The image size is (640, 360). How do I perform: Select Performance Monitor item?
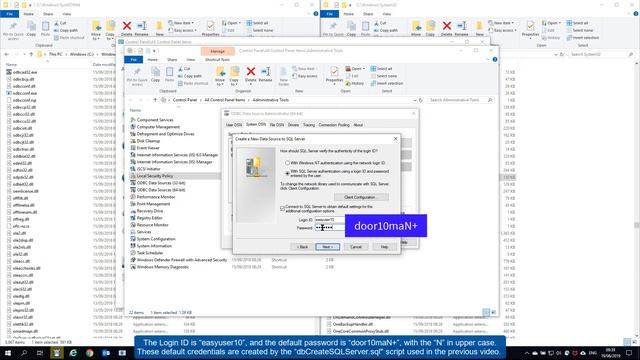(156, 197)
